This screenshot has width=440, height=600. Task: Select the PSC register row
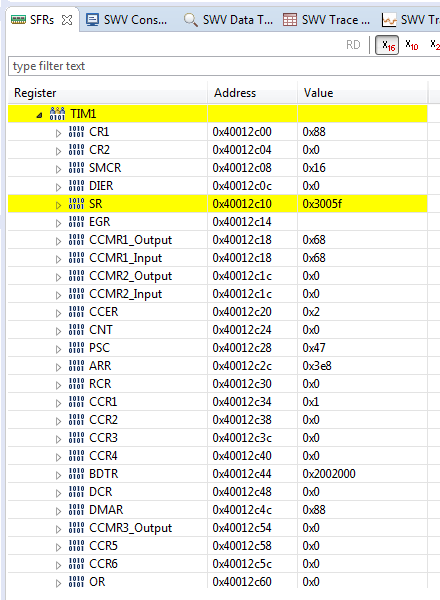click(x=217, y=347)
